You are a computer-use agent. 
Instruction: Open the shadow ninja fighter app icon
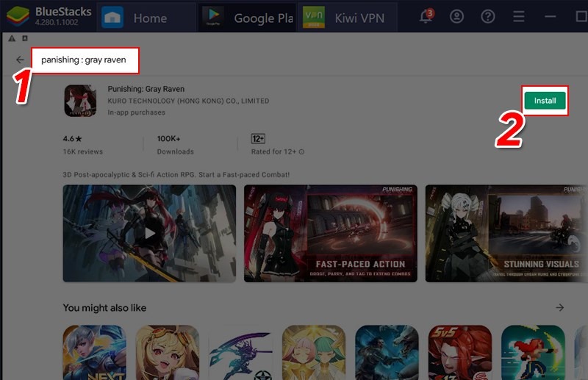point(241,353)
